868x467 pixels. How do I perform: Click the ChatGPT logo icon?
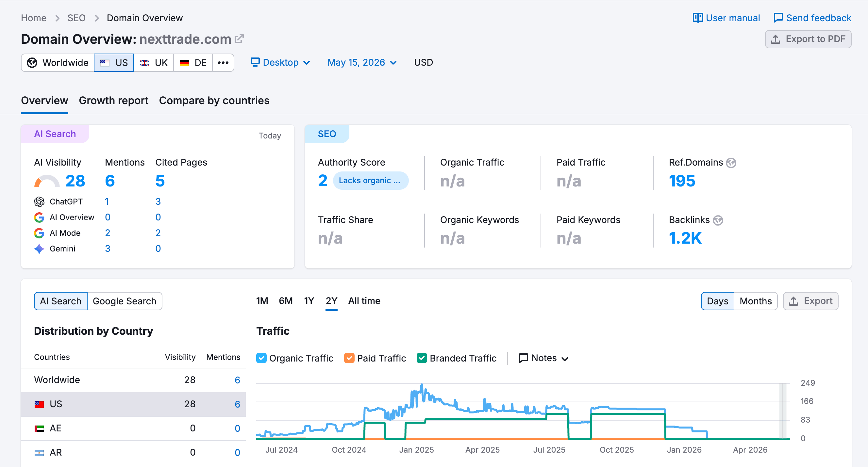coord(39,202)
